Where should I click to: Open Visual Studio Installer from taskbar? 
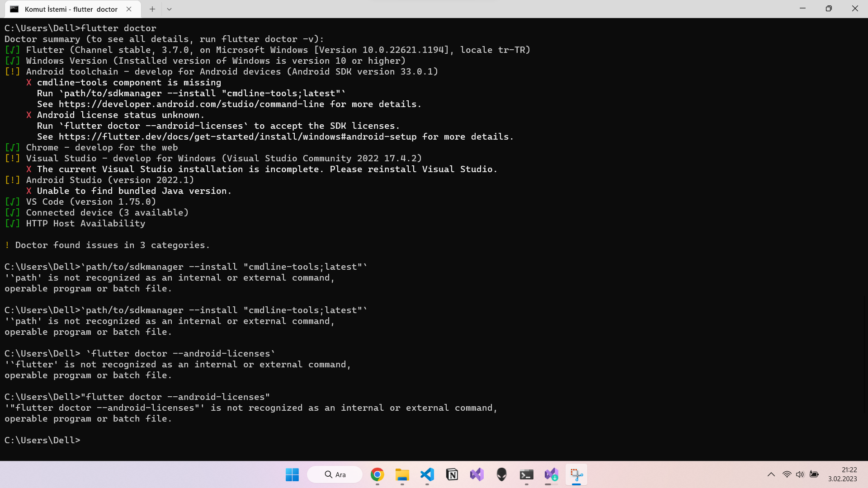pos(551,474)
